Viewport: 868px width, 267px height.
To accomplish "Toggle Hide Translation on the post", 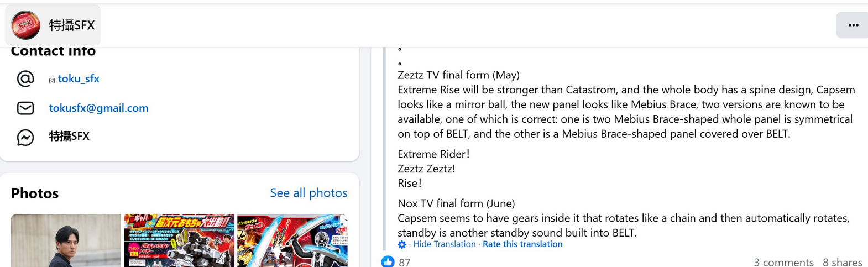I will pos(444,244).
